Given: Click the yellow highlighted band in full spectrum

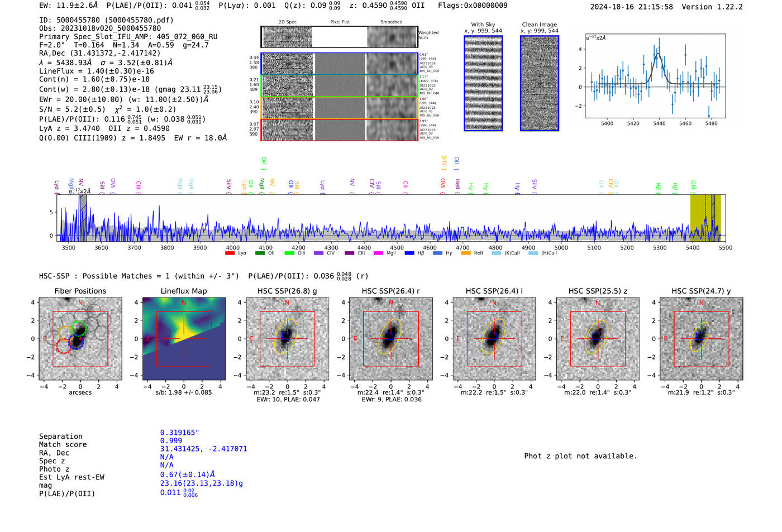Looking at the screenshot, I should pyautogui.click(x=705, y=218).
